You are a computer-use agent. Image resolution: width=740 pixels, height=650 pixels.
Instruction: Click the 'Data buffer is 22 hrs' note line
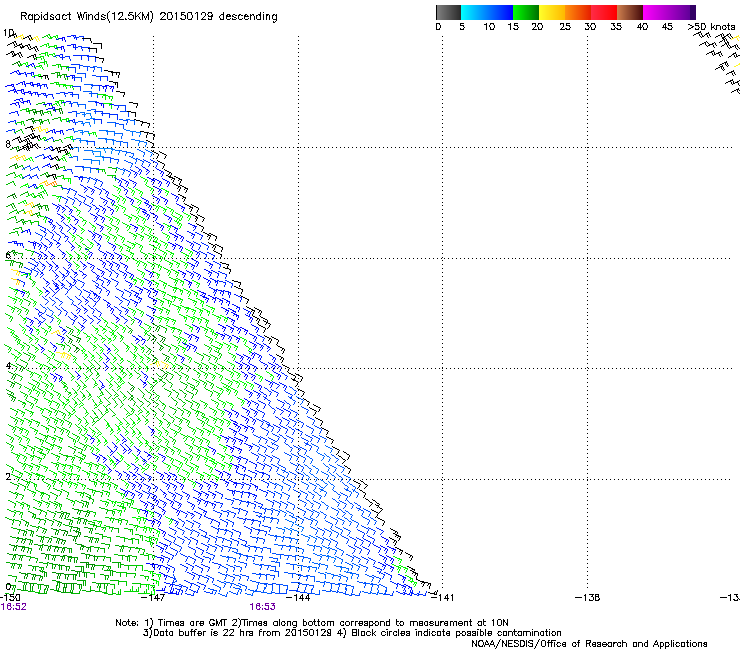352,633
